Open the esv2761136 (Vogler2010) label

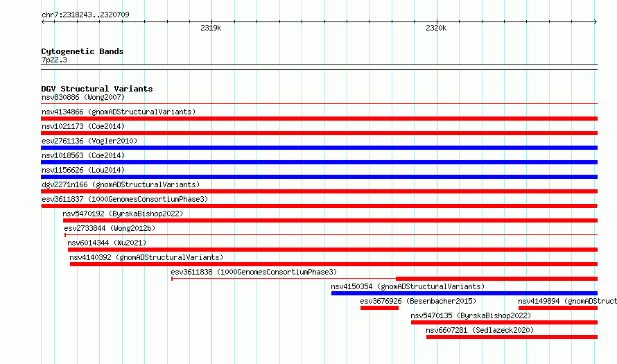click(x=89, y=141)
